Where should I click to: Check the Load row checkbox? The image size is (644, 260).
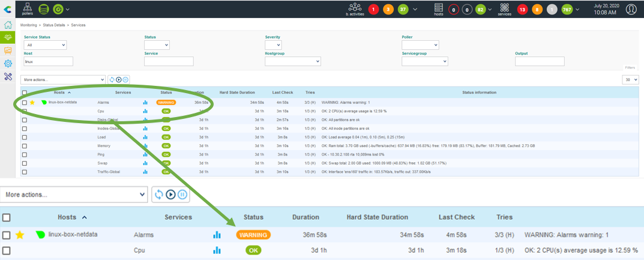[25, 137]
